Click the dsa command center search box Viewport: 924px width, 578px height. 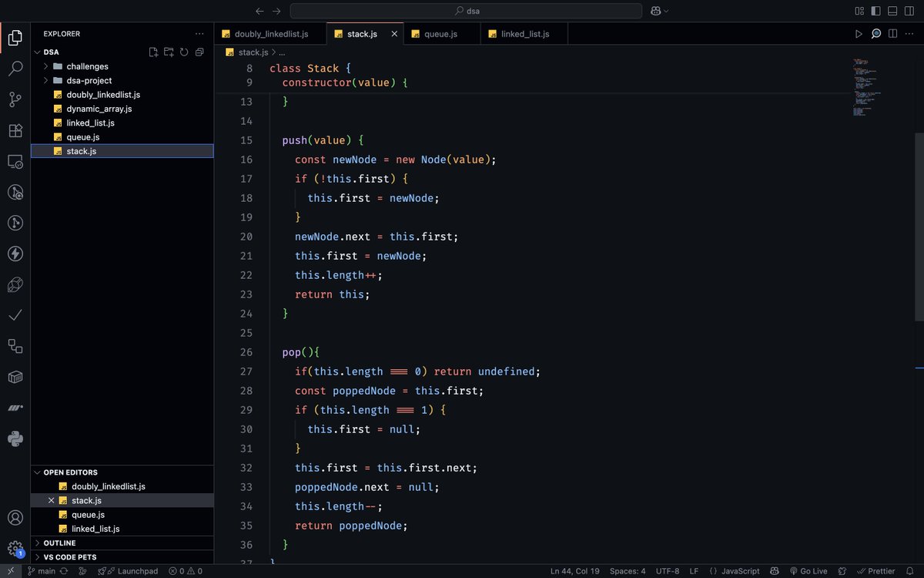[466, 11]
